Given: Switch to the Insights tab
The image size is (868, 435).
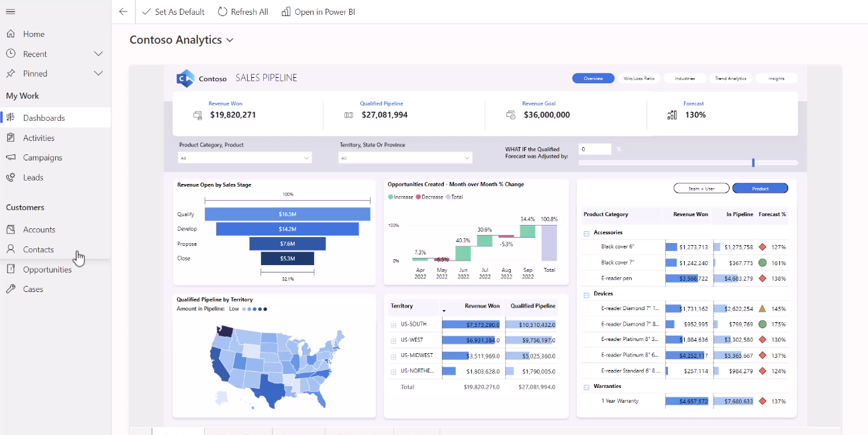Looking at the screenshot, I should [x=776, y=79].
